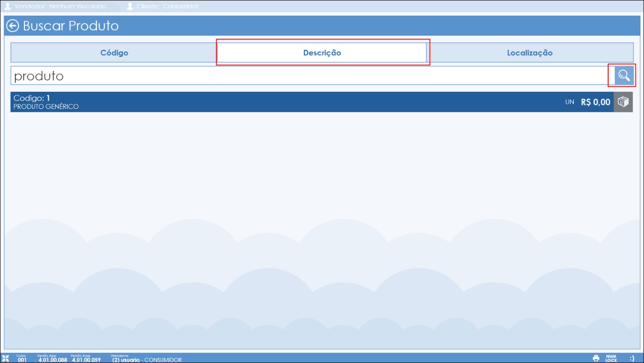The width and height of the screenshot is (644, 363).
Task: Click the "Buscar Produto" page title
Action: 71,26
